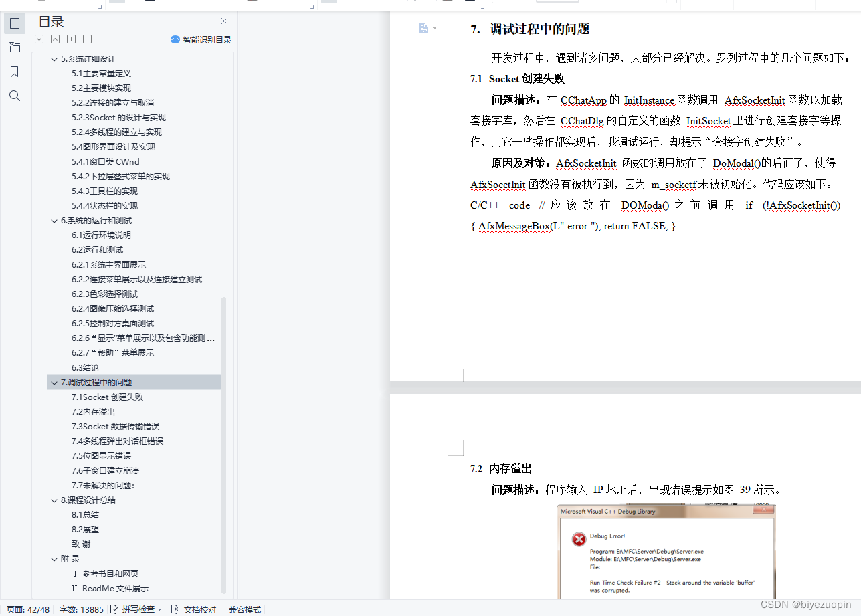
Task: Open the annotations panel below the outline icon
Action: [x=15, y=47]
